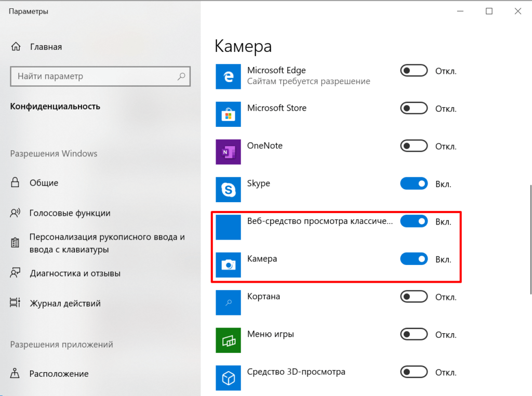Minimize the Параметры window

460,11
